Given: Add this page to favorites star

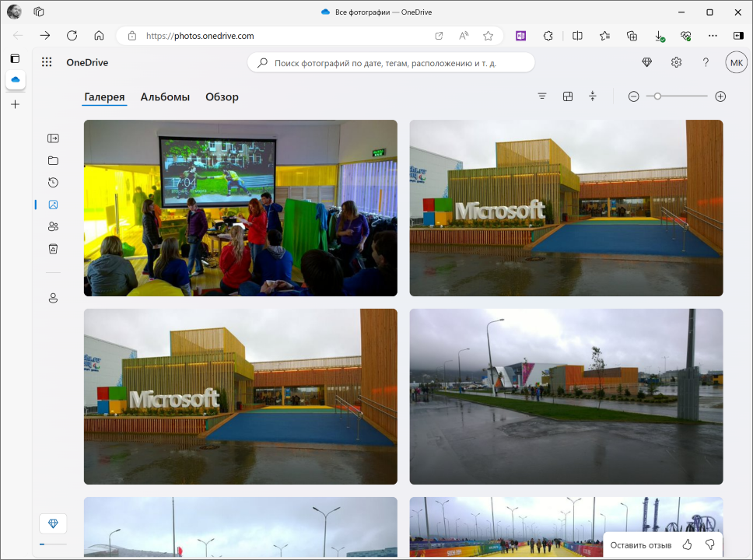Looking at the screenshot, I should coord(488,36).
